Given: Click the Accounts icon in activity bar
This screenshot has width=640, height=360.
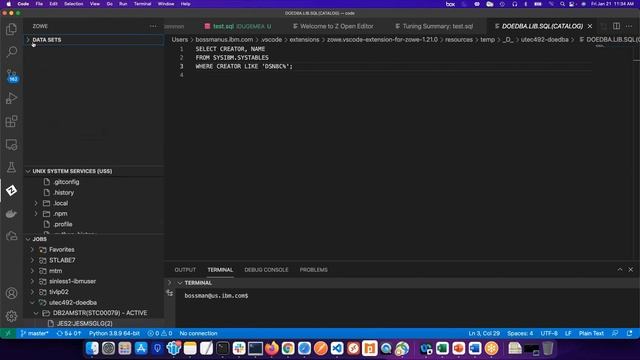Looking at the screenshot, I should tap(11, 293).
